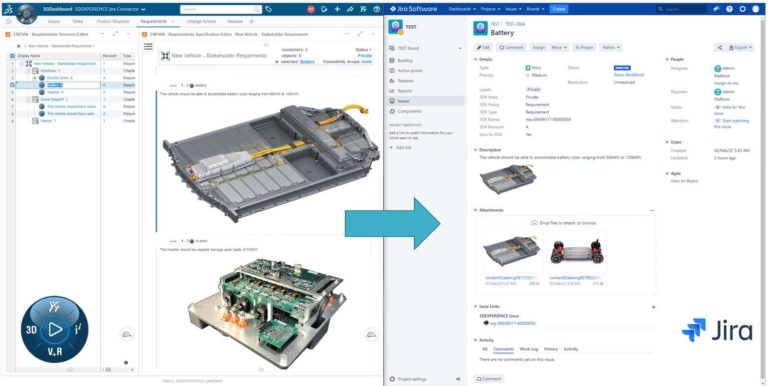Switch to the Change Actions tab
This screenshot has height=386, width=768.
(201, 22)
